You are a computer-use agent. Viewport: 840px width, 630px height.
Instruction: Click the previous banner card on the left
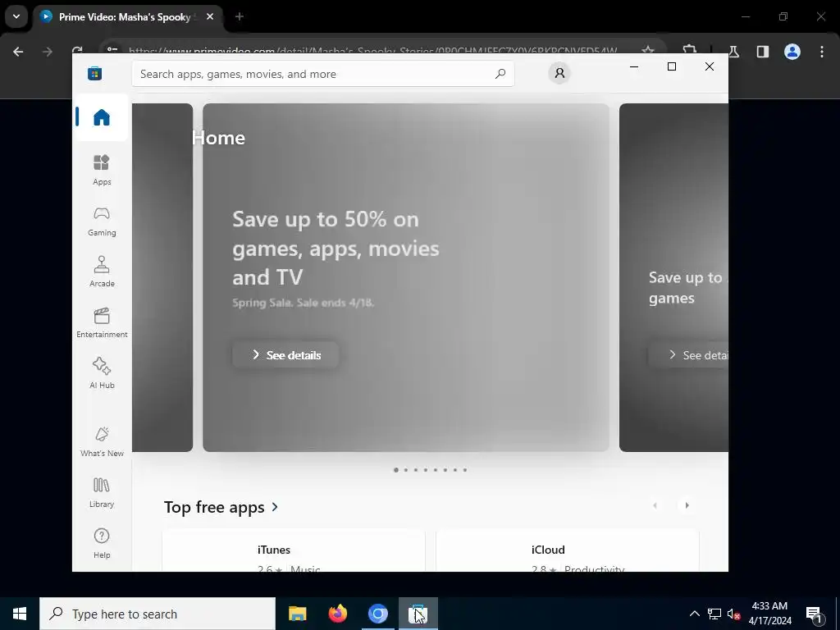click(x=162, y=277)
